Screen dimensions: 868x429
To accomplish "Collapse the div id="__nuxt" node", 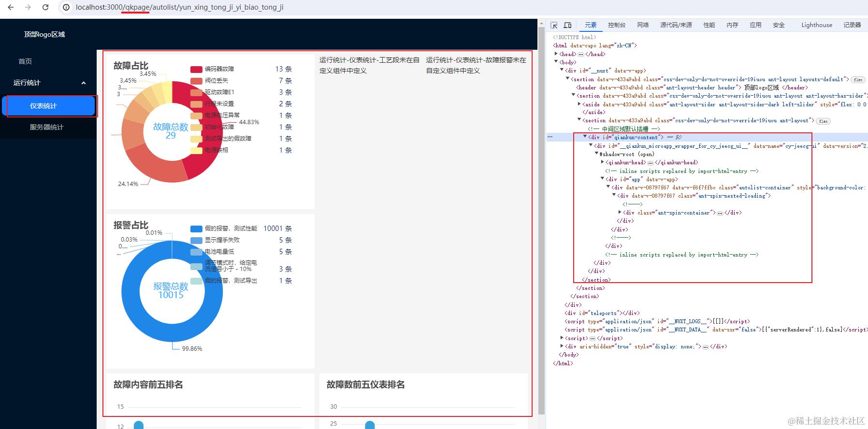I will click(x=562, y=71).
